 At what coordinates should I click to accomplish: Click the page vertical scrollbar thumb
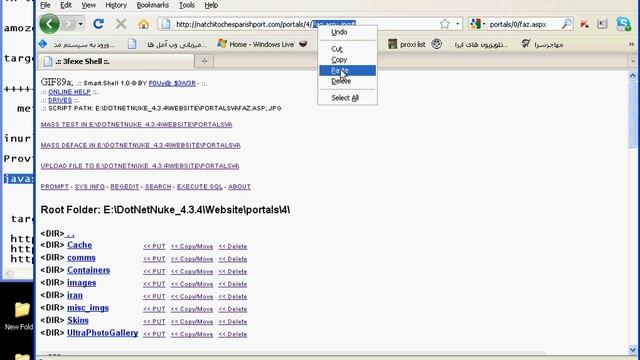coord(632,114)
